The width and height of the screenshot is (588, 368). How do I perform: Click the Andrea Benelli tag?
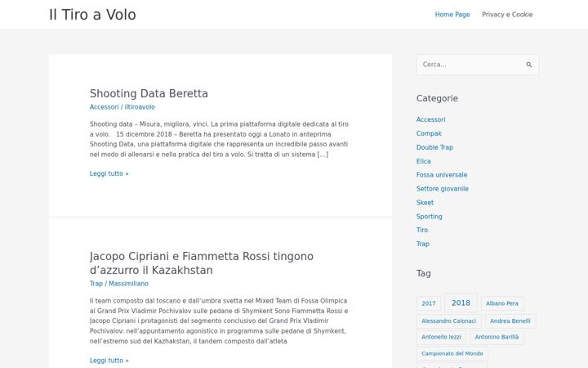510,321
